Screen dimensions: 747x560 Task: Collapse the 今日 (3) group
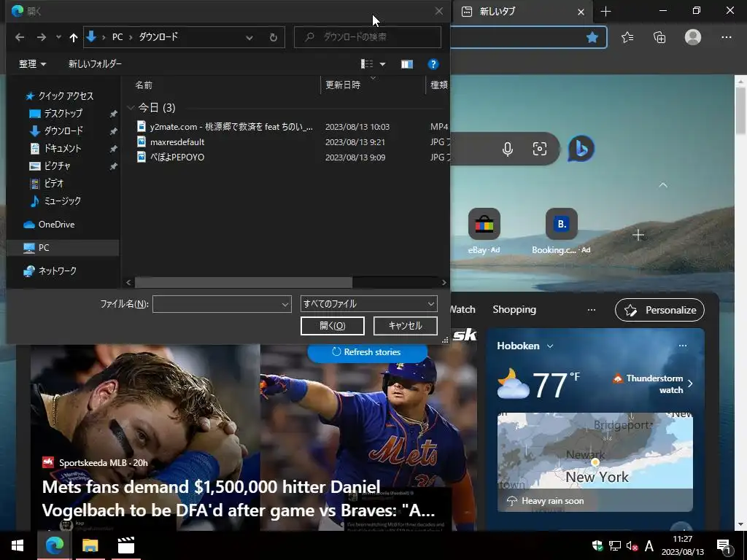[x=131, y=108]
